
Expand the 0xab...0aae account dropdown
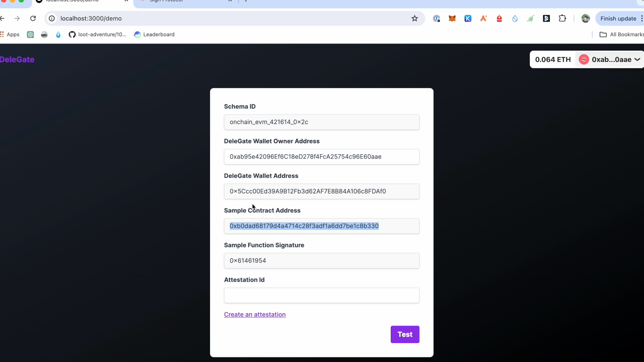610,60
